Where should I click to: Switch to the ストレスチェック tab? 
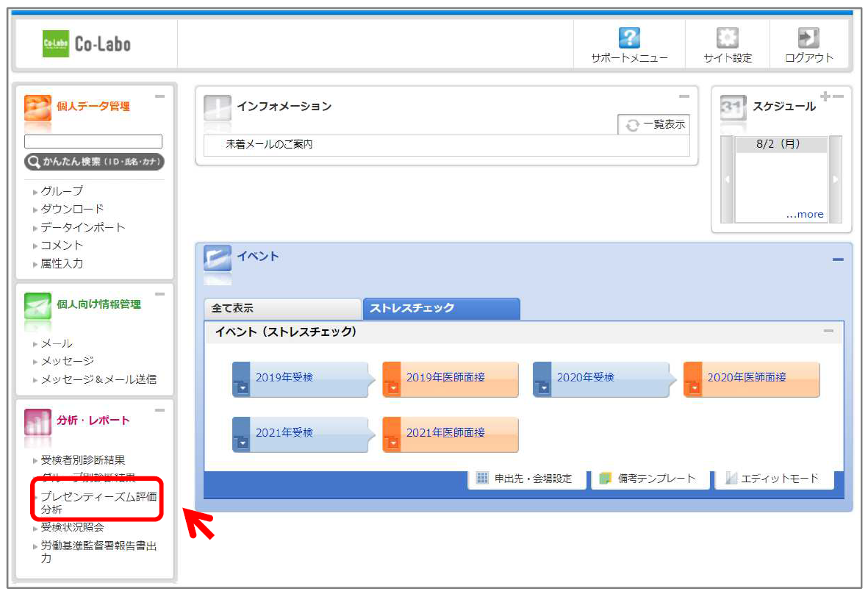tap(441, 308)
